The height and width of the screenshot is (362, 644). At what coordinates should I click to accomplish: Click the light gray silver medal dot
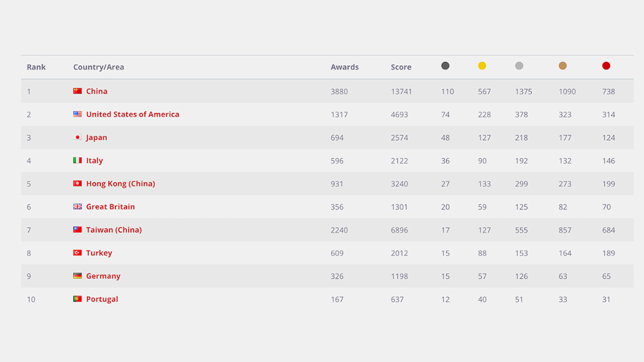pyautogui.click(x=519, y=66)
